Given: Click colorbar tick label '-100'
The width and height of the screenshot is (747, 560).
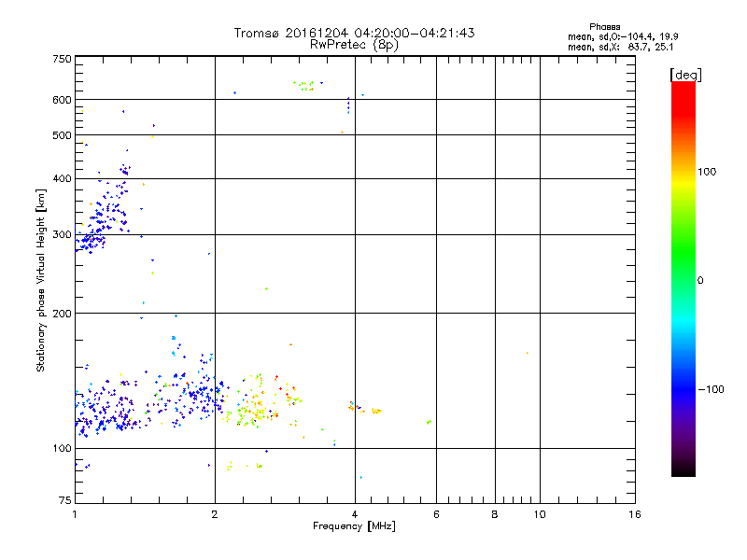Looking at the screenshot, I should click(711, 389).
